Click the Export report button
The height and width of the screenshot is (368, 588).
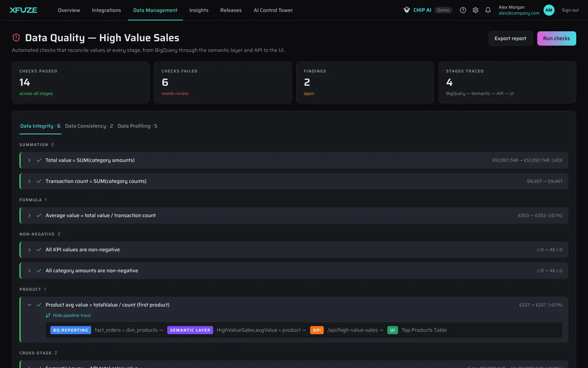click(510, 38)
